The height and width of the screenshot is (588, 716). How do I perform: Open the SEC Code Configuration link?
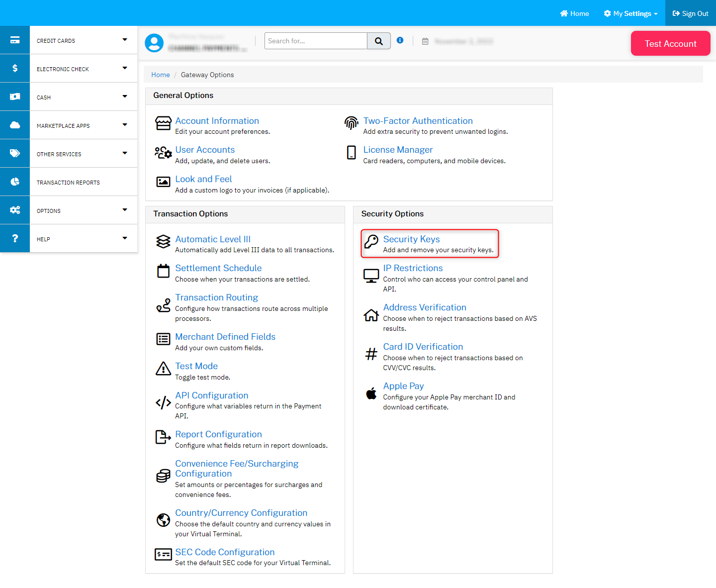coord(225,552)
